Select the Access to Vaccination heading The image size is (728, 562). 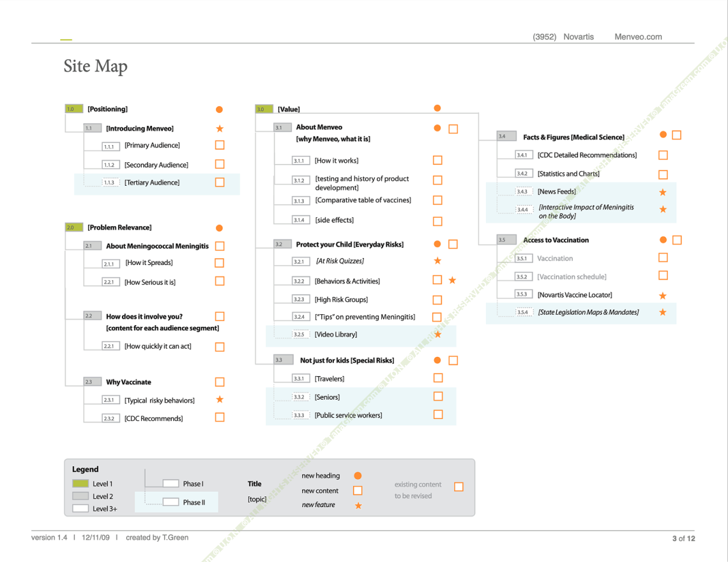coord(556,240)
